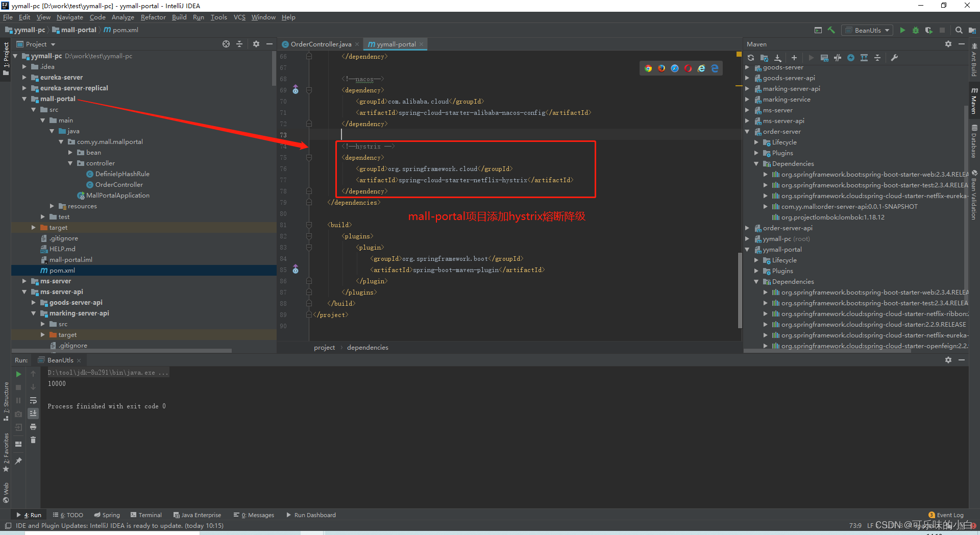Reimport all Maven projects
Screen dimensions: 980x535
pyautogui.click(x=750, y=58)
